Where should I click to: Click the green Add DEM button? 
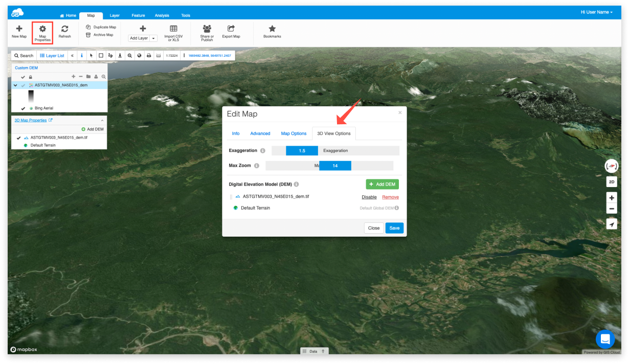pos(382,184)
